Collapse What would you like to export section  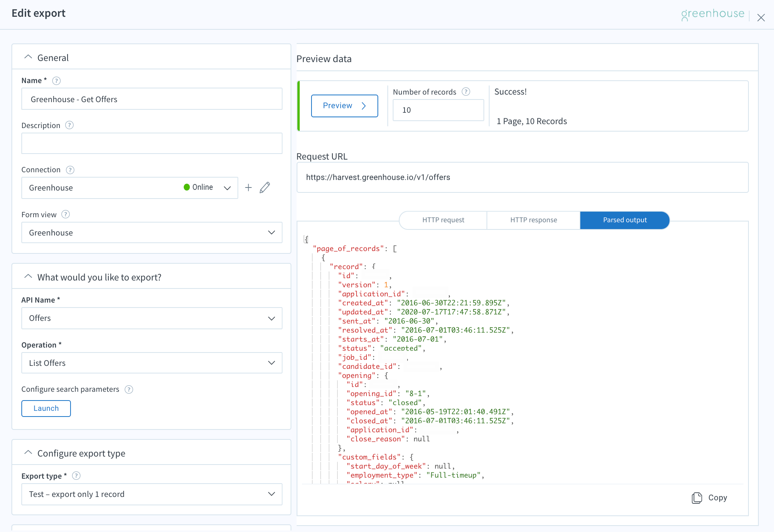[28, 277]
